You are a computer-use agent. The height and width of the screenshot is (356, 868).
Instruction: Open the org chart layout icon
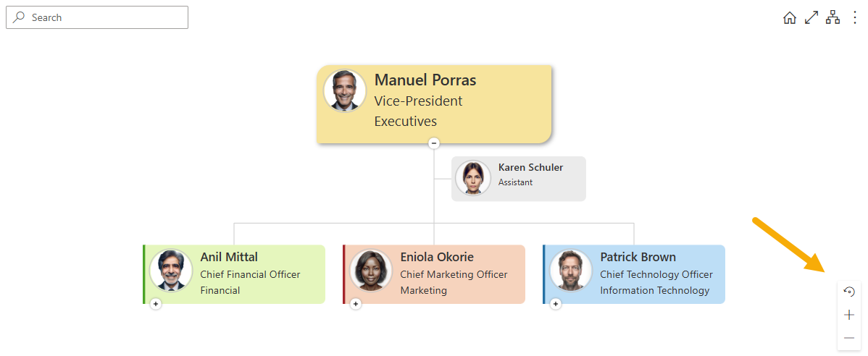(x=832, y=17)
